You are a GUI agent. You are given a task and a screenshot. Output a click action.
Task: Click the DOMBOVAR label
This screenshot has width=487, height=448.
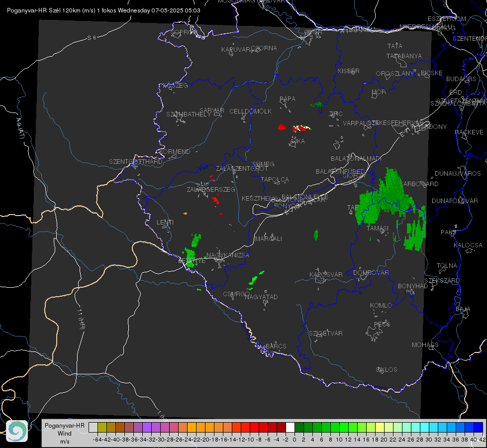point(371,273)
